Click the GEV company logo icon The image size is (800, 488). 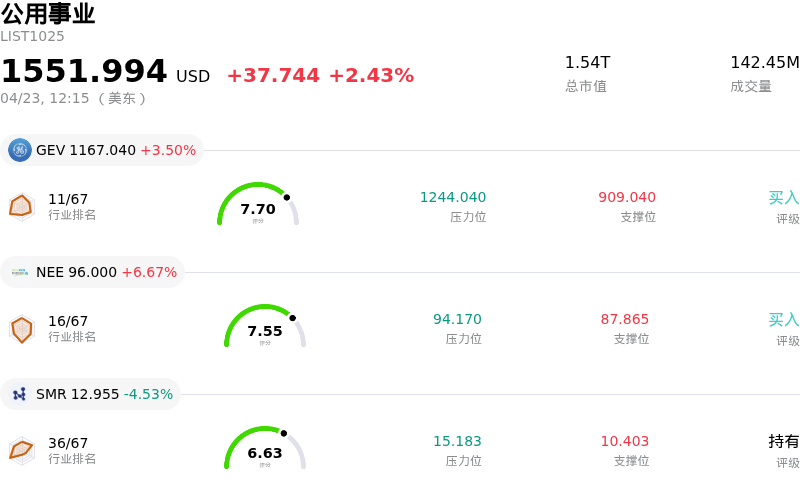coord(20,150)
